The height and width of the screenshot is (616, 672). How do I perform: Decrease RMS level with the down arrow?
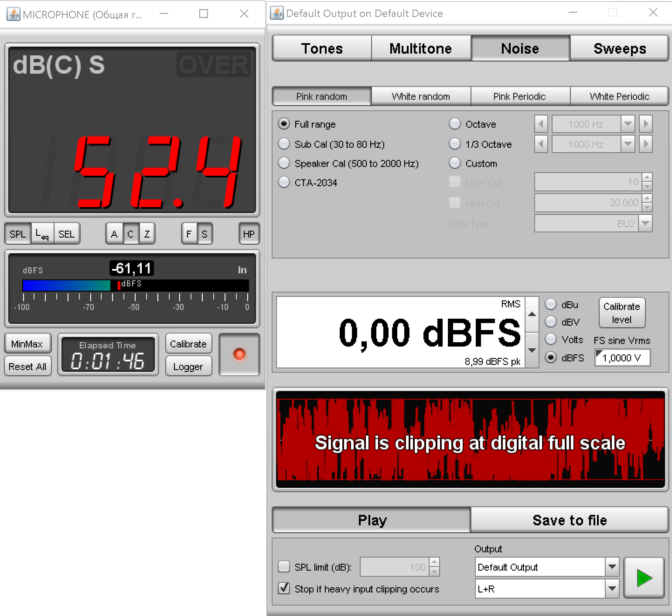click(532, 350)
